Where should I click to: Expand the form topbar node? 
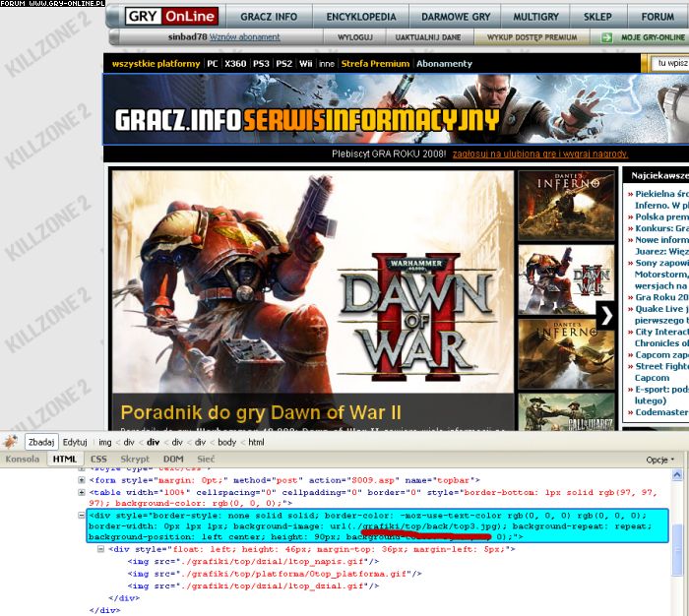pos(82,480)
